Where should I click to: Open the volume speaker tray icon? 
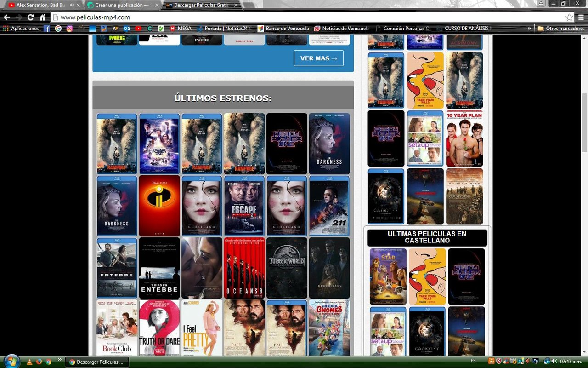click(554, 361)
